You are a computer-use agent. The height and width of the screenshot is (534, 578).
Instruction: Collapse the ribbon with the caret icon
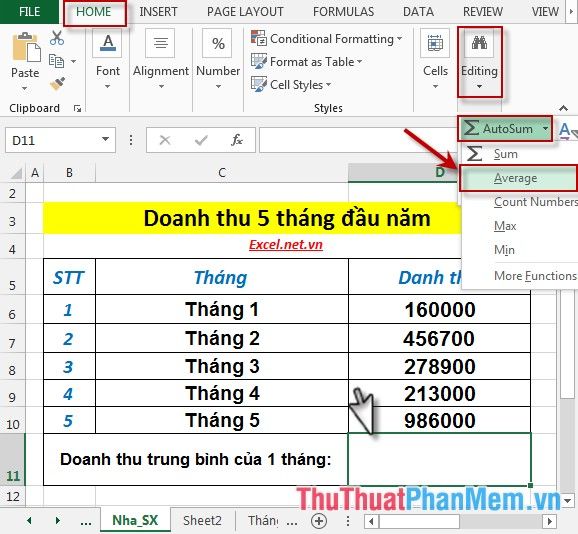[x=563, y=108]
